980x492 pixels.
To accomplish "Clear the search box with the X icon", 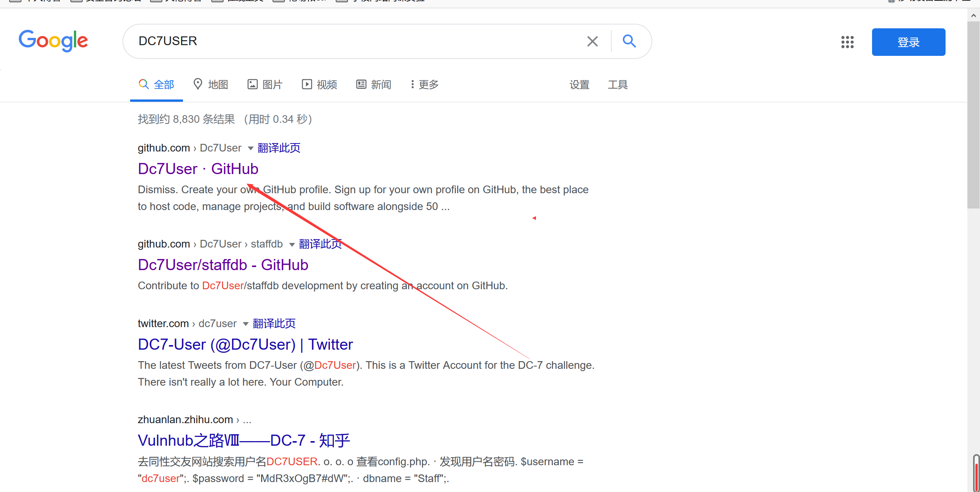I will coord(593,41).
